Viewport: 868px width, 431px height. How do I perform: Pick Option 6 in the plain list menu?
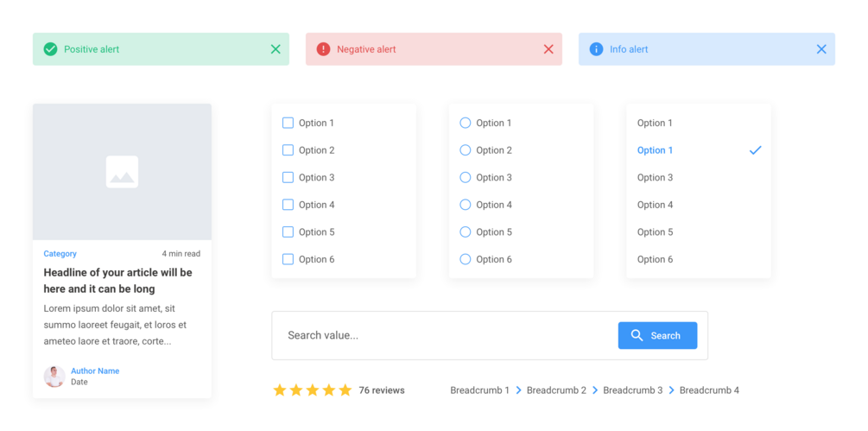[655, 259]
